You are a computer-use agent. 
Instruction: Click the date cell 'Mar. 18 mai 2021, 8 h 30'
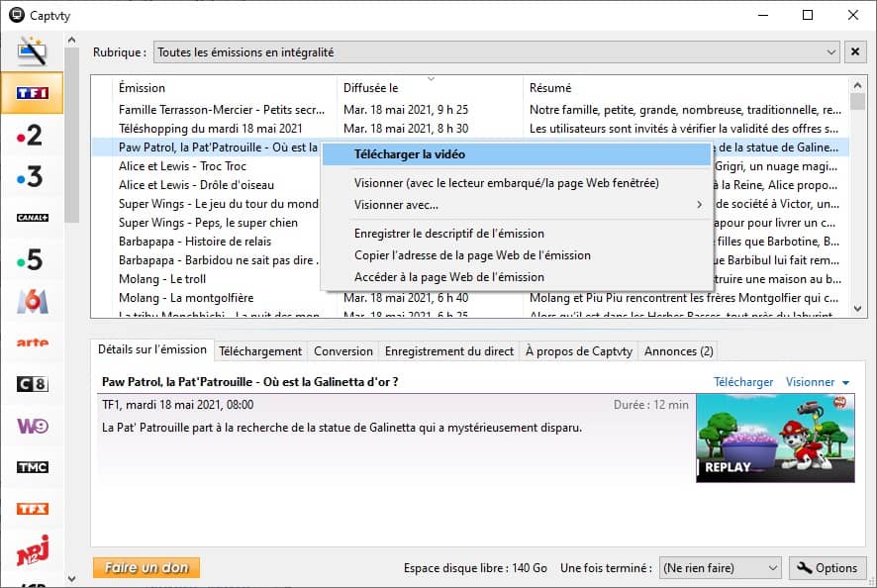pyautogui.click(x=406, y=129)
